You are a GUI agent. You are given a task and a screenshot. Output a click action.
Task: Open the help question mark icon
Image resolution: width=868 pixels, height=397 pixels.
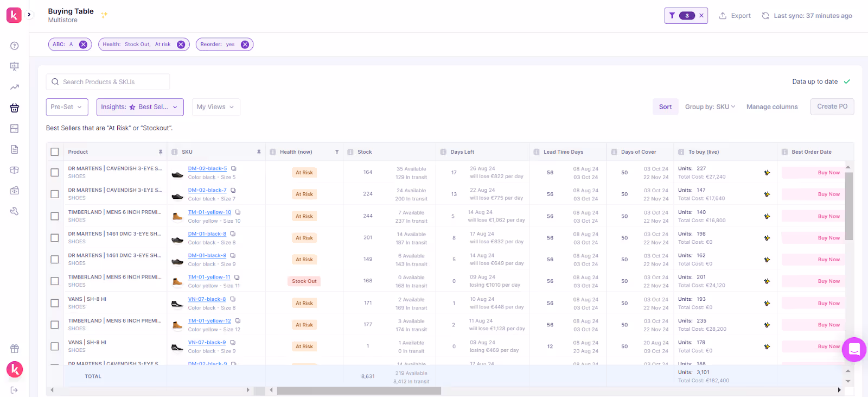point(15,46)
